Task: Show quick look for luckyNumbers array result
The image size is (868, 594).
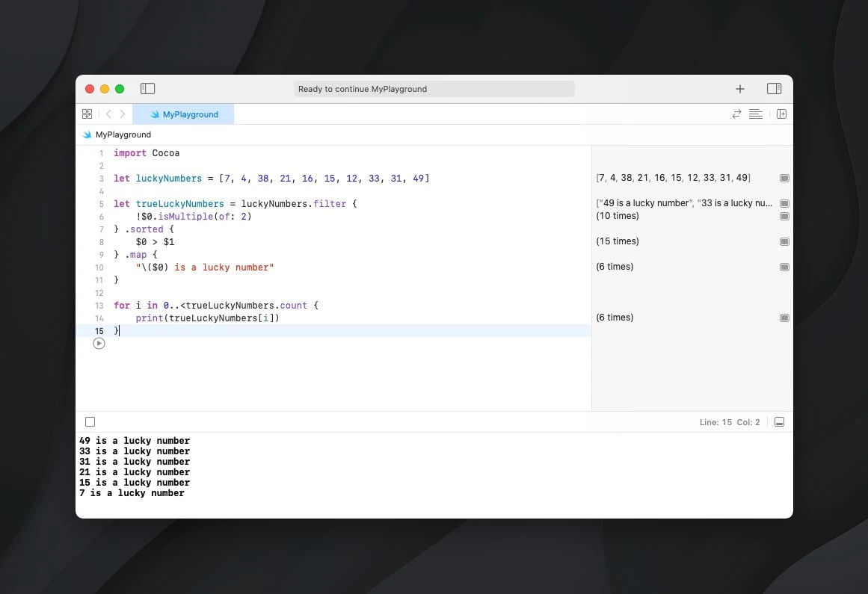Action: point(784,179)
